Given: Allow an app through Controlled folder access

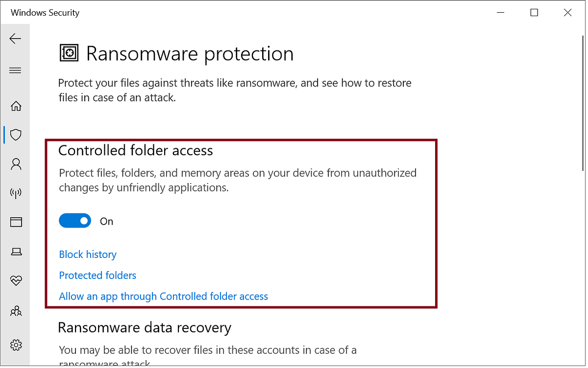Looking at the screenshot, I should [163, 296].
